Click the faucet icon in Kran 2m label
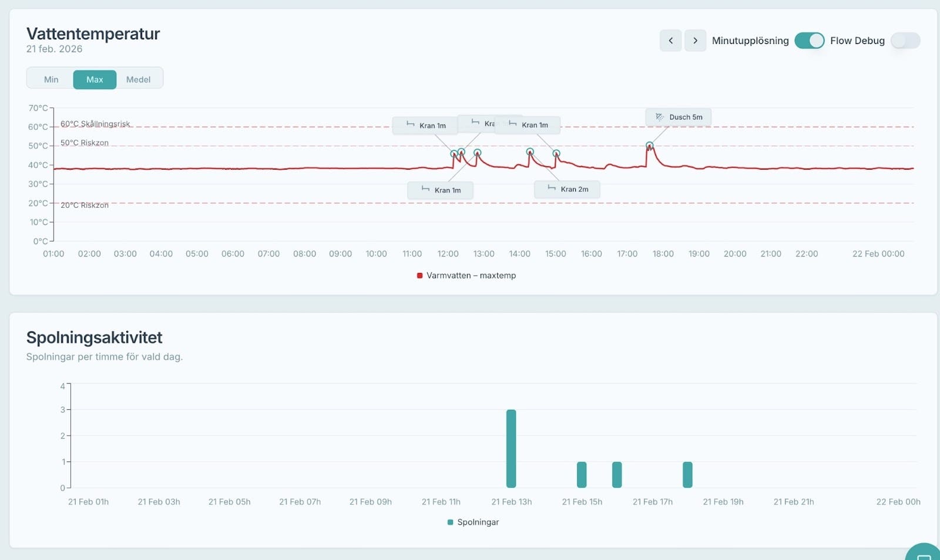Screen dimensions: 940x560 (x=551, y=188)
